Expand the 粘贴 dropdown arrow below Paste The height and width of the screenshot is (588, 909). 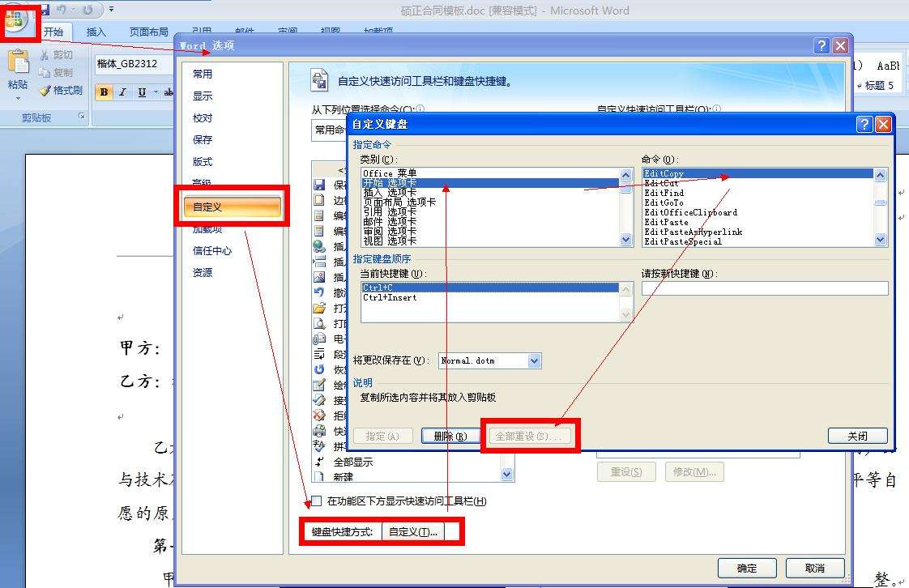18,99
